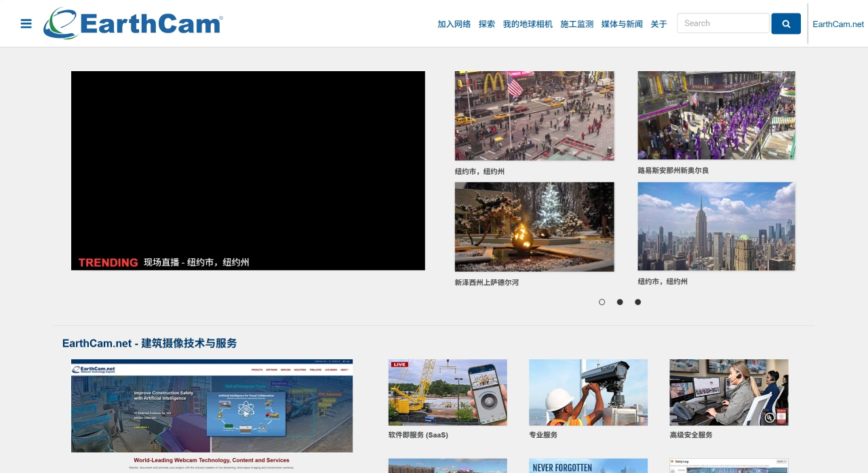Select the third carousel pagination dot
Screen dimensions: 868x473
point(637,302)
